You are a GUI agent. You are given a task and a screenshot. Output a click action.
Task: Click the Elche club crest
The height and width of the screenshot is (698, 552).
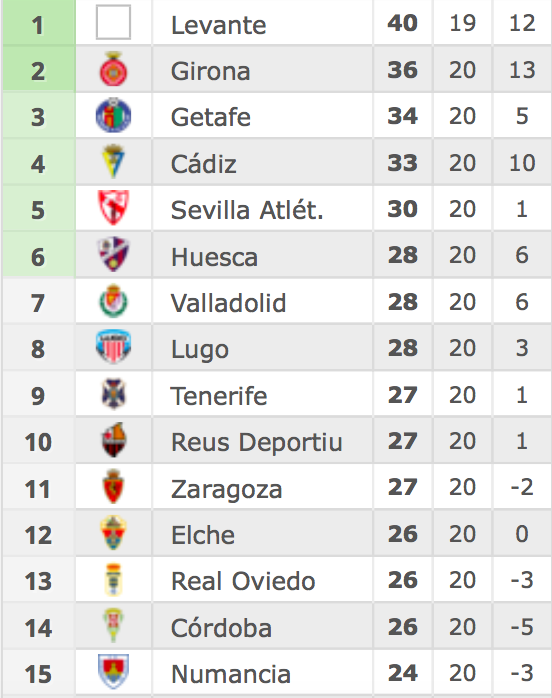pos(114,533)
